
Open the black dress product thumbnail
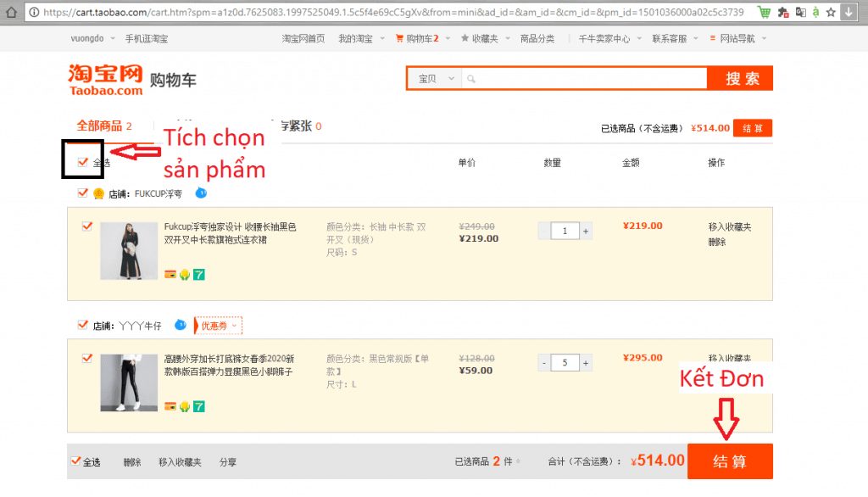click(129, 250)
